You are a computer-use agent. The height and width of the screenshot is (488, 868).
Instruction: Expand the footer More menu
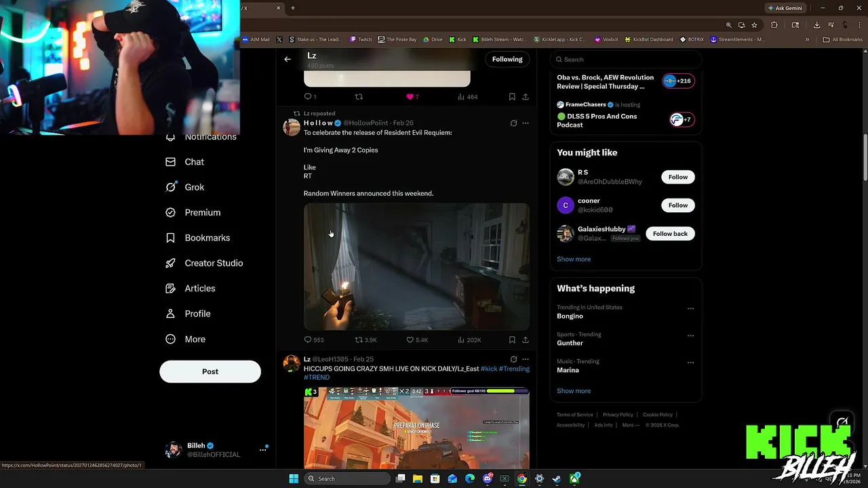pos(630,425)
